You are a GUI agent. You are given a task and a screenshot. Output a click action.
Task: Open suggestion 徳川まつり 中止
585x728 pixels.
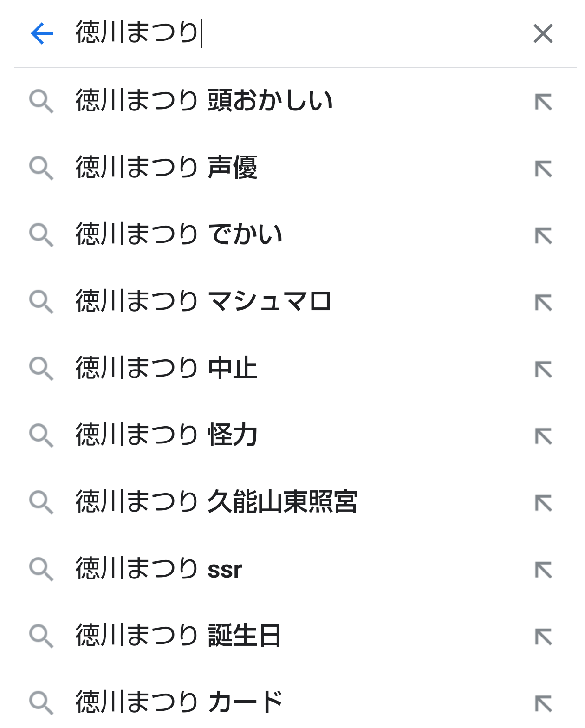(x=167, y=368)
